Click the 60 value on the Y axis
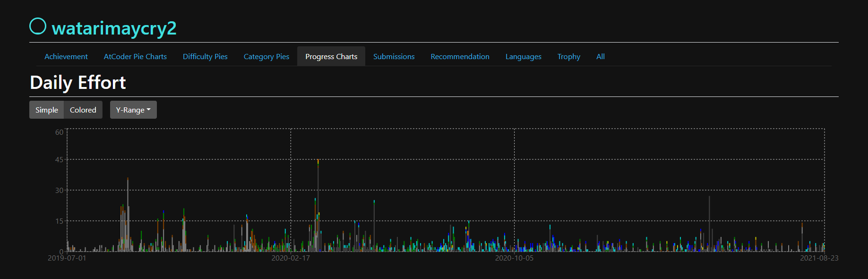This screenshot has height=279, width=868. [59, 132]
